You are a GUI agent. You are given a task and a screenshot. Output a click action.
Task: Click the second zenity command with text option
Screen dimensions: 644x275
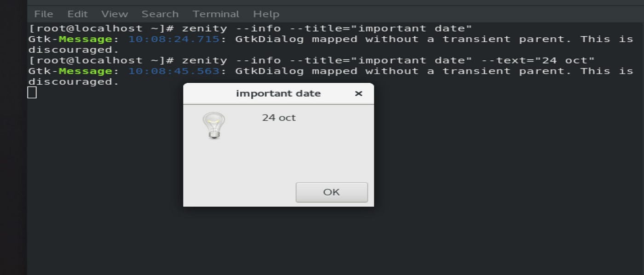322,60
